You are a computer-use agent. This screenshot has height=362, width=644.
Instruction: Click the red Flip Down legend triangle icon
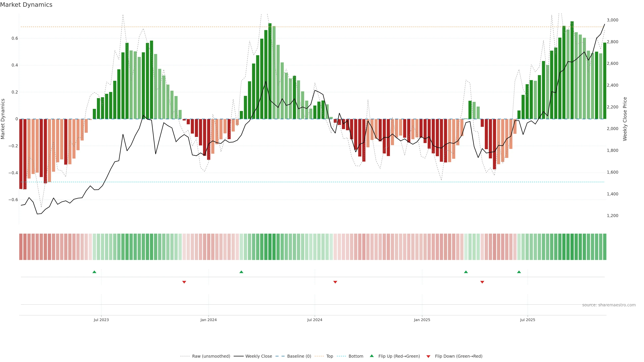[x=428, y=356]
